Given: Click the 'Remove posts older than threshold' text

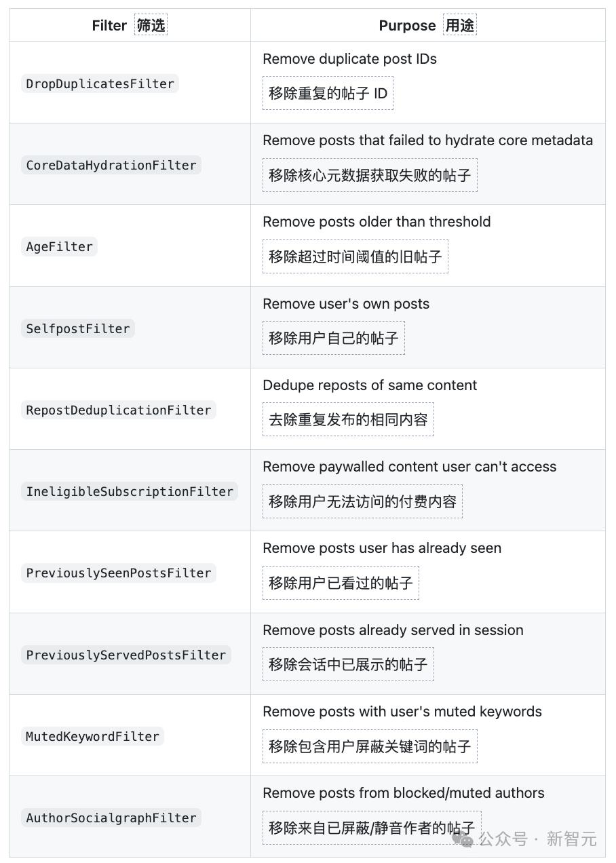Looking at the screenshot, I should (377, 222).
